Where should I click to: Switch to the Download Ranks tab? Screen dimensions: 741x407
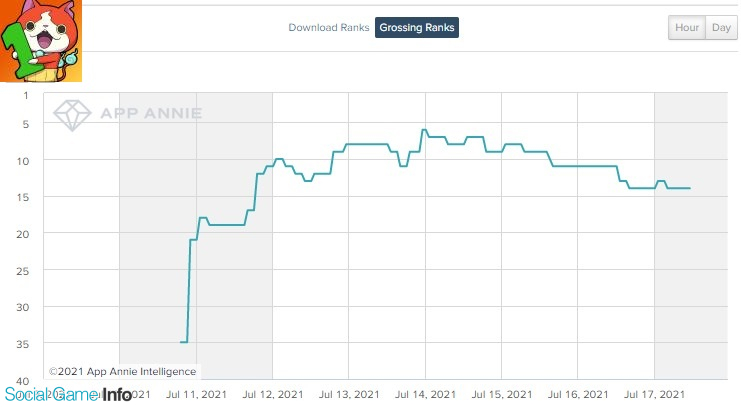pyautogui.click(x=328, y=27)
